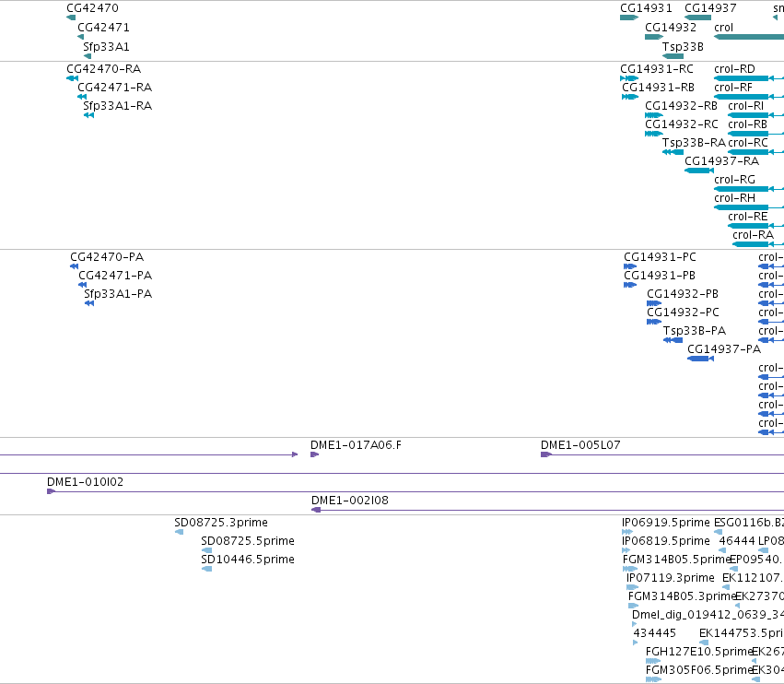The width and height of the screenshot is (784, 684).
Task: Click the crol-RH transcript bar
Action: click(741, 207)
